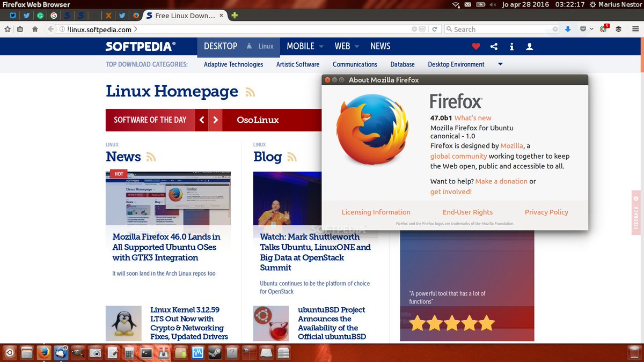Open the Downloads arrow icon

click(x=568, y=29)
